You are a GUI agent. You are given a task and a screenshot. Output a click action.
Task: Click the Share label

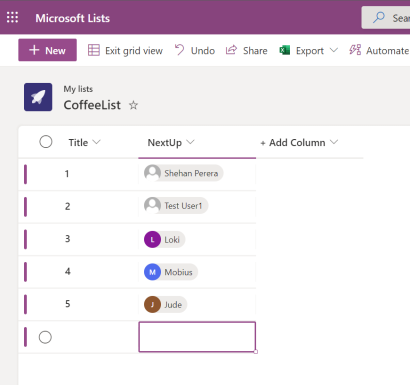255,51
